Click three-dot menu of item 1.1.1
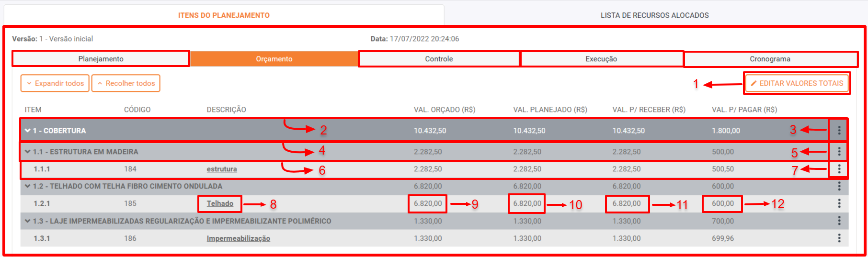868x257 pixels. tap(839, 169)
